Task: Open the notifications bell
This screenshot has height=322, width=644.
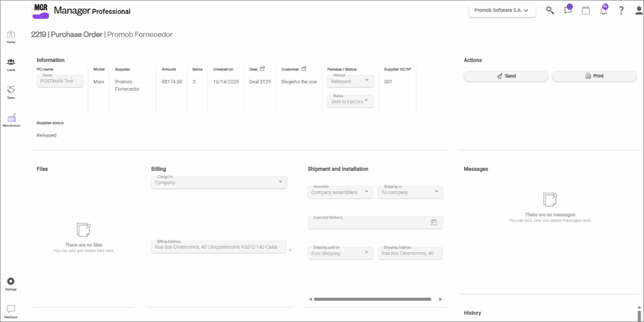Action: tap(603, 10)
